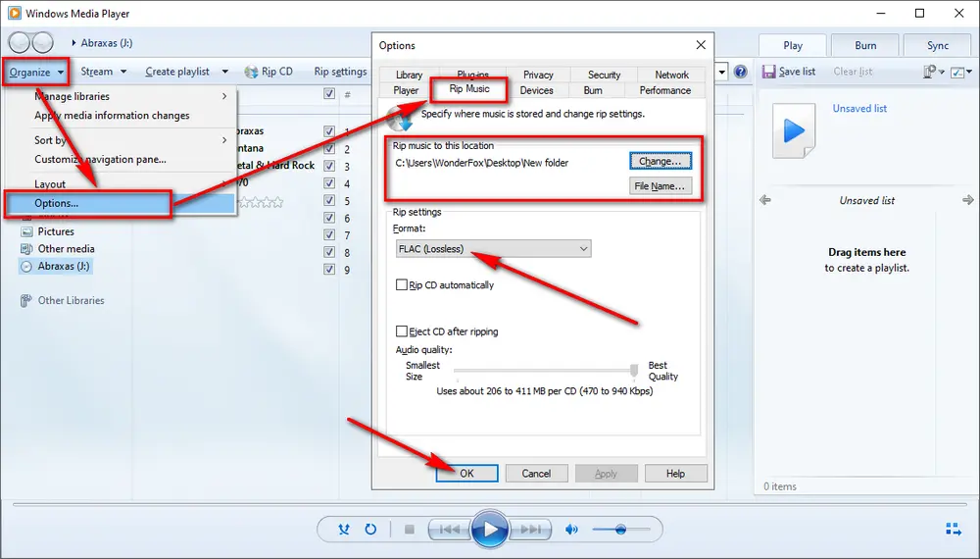The height and width of the screenshot is (559, 980).
Task: Choose Customize navigation pane...
Action: pos(101,160)
